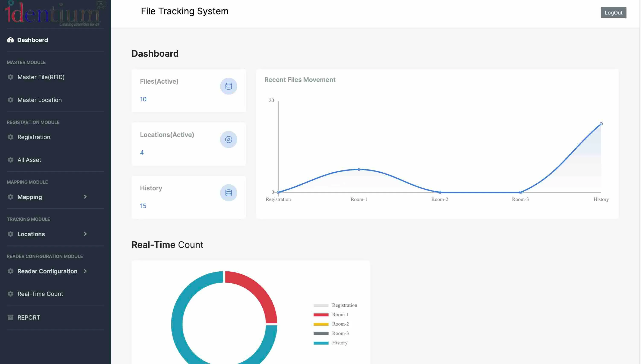This screenshot has width=641, height=364.
Task: Click gear icon beside Reader Configuration
Action: (10, 271)
